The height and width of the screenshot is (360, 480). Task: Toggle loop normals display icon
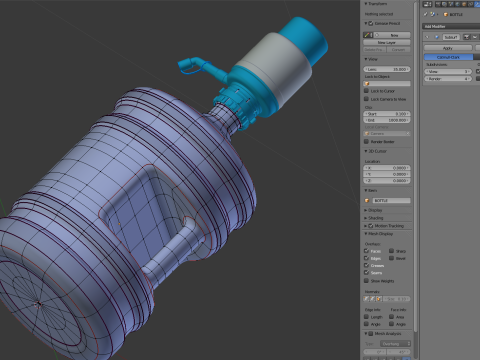pyautogui.click(x=372, y=299)
